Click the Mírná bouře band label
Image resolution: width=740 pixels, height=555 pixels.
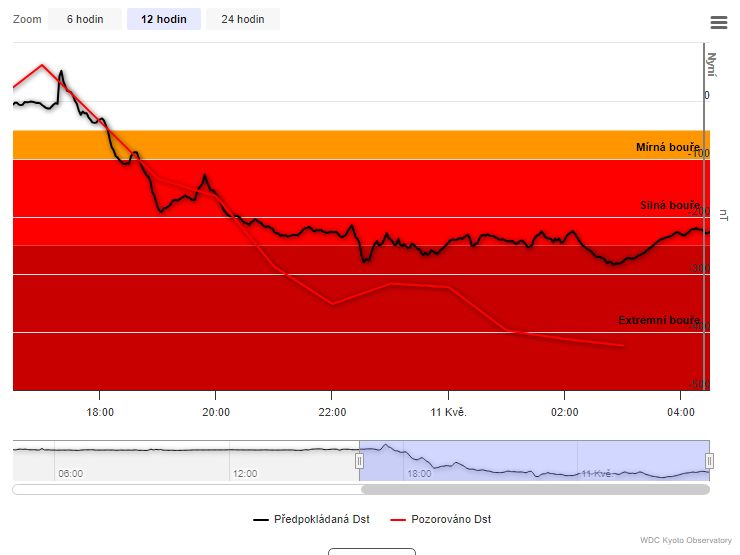[667, 147]
